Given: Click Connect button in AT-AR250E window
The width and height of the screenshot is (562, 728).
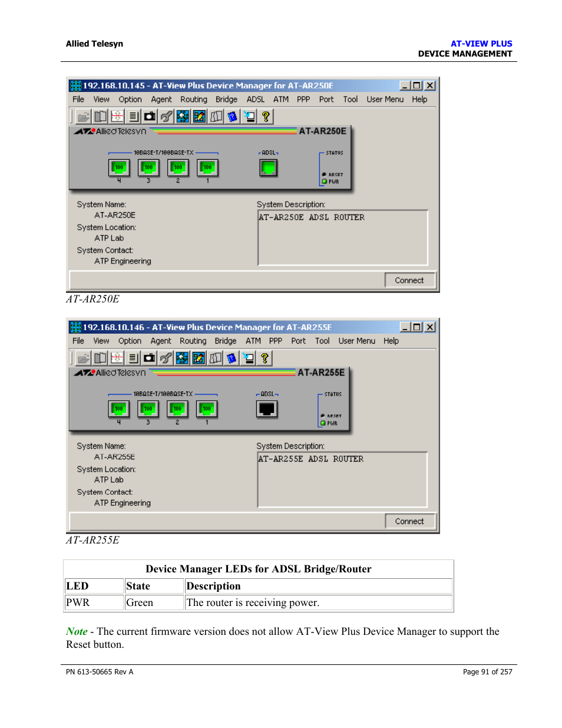Looking at the screenshot, I should pyautogui.click(x=409, y=281).
